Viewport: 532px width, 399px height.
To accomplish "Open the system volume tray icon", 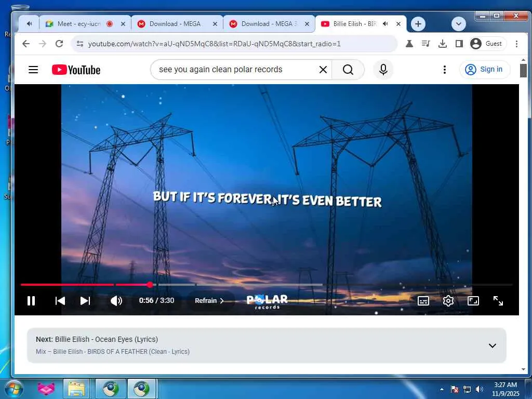I will pos(480,390).
